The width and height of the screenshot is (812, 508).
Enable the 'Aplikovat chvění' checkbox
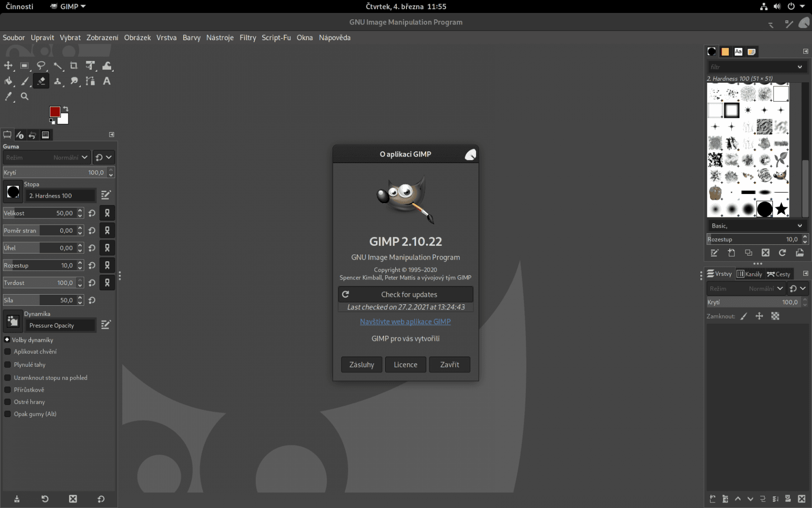[7, 352]
